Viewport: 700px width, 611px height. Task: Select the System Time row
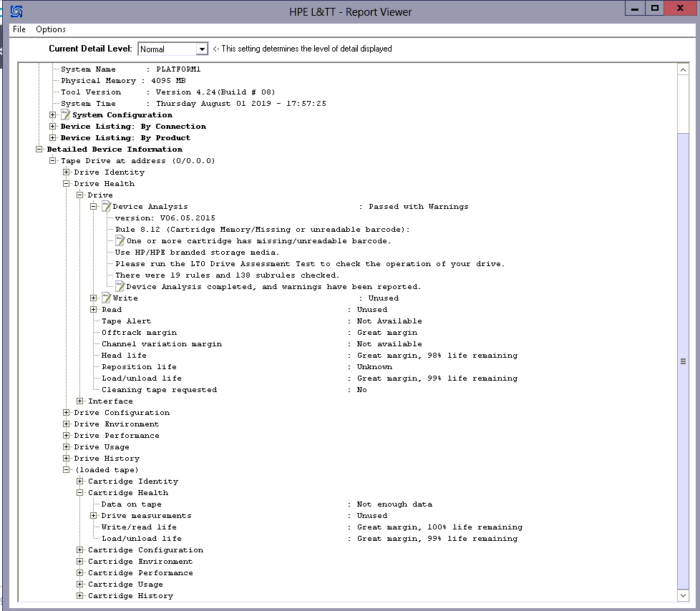pyautogui.click(x=193, y=104)
